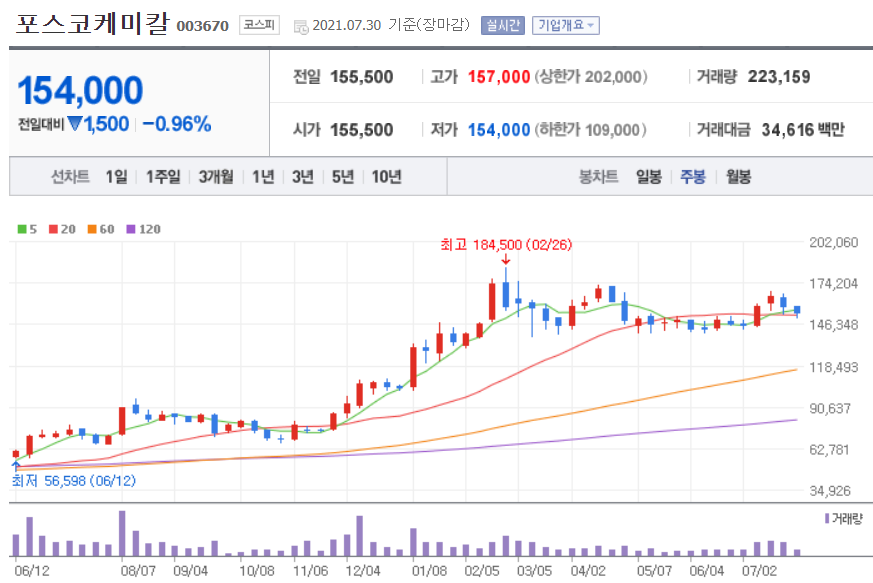Select the 1년 line chart period
Viewport: 873px width, 583px height.
point(263,177)
